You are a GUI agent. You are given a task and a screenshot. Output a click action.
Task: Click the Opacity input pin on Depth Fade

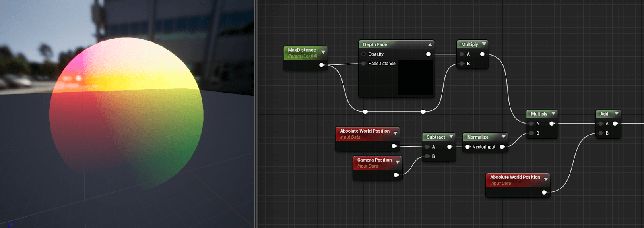[364, 54]
